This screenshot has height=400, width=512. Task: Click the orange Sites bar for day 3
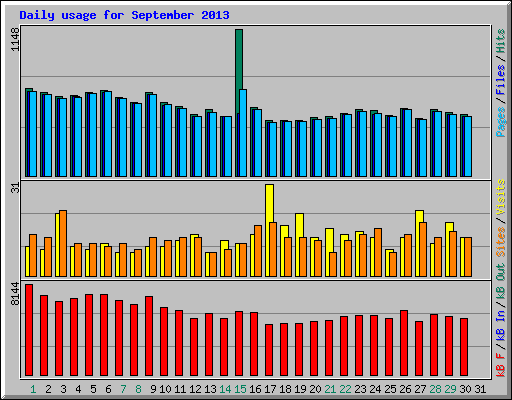pos(63,243)
